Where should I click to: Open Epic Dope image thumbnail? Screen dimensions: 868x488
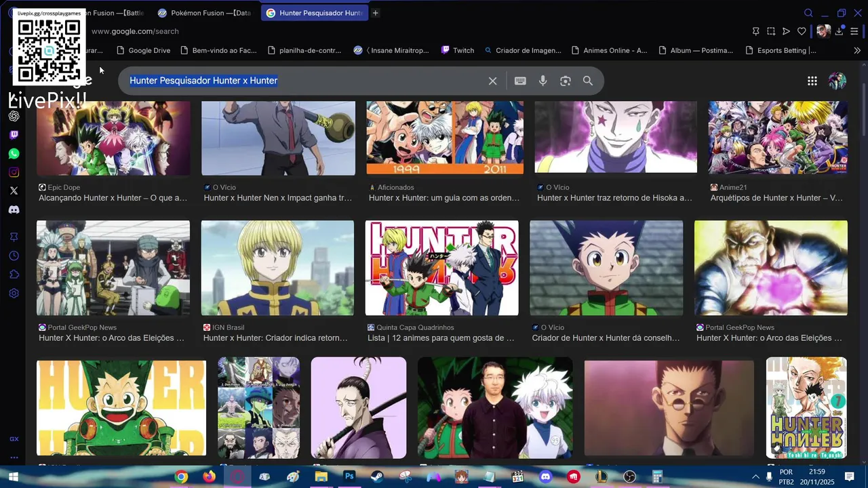[x=113, y=138]
